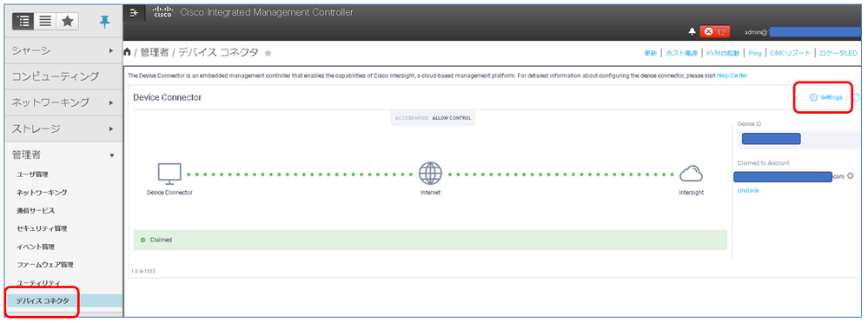
Task: Switch to the list view navigation icon
Action: coord(45,21)
